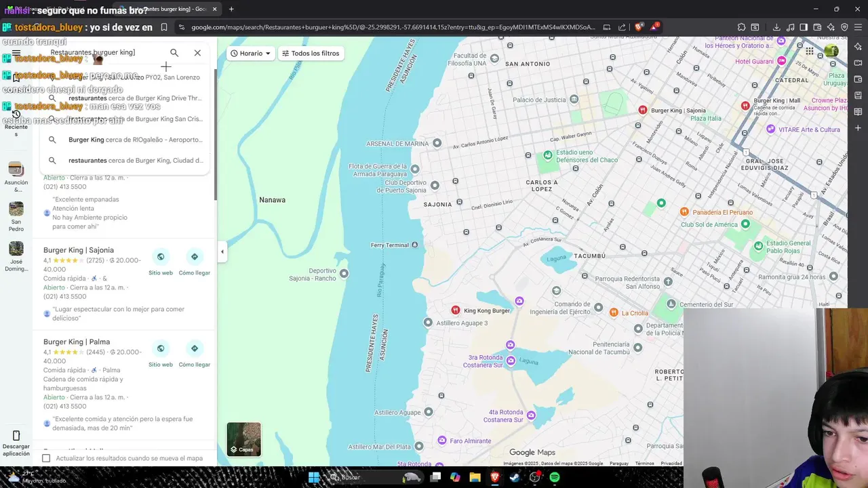The width and height of the screenshot is (868, 488).
Task: Click the search magnifier in Maps search box
Action: 174,53
